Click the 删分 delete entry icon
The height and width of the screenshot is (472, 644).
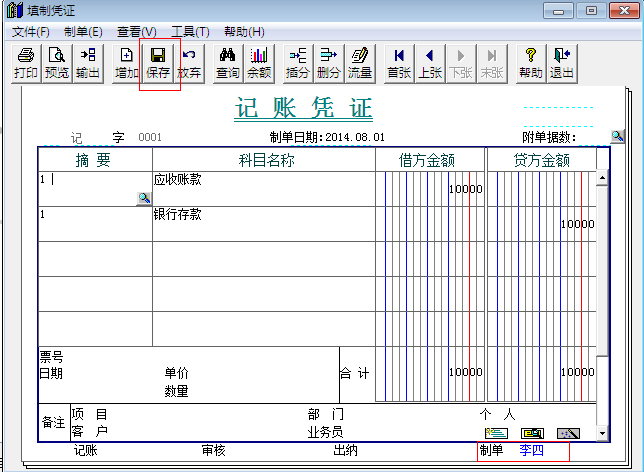point(328,63)
